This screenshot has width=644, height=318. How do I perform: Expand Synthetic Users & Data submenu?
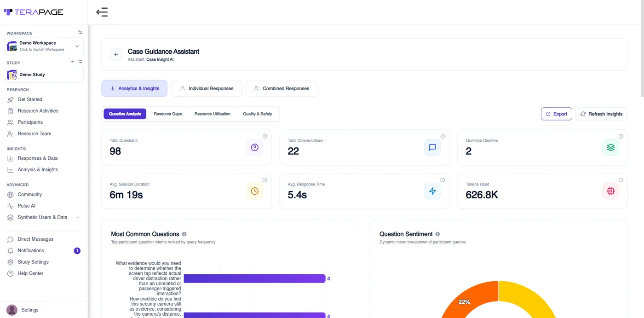pyautogui.click(x=78, y=217)
